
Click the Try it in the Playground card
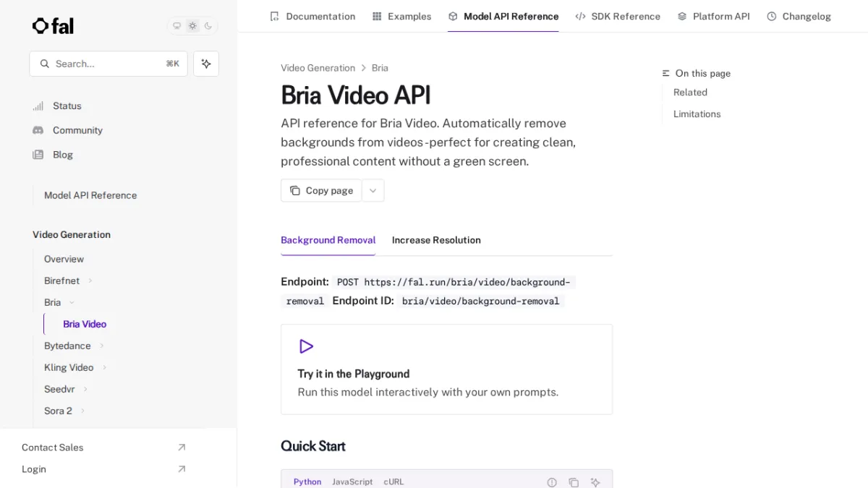tap(446, 369)
